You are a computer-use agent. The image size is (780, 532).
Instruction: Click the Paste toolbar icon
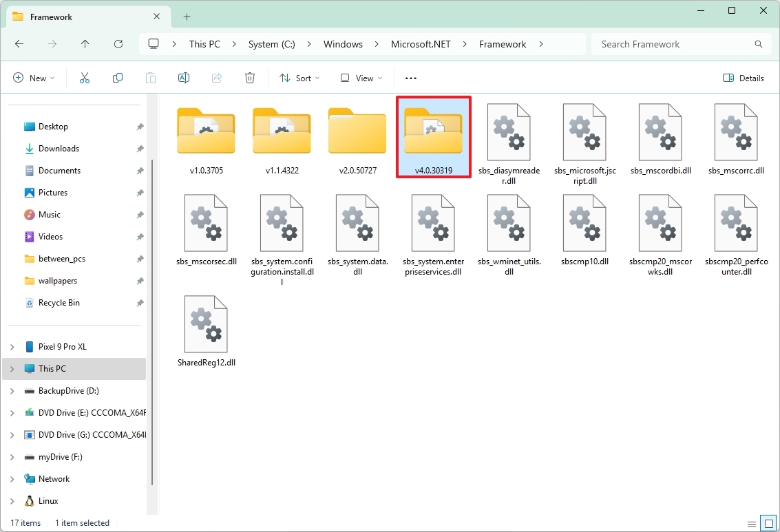[151, 78]
